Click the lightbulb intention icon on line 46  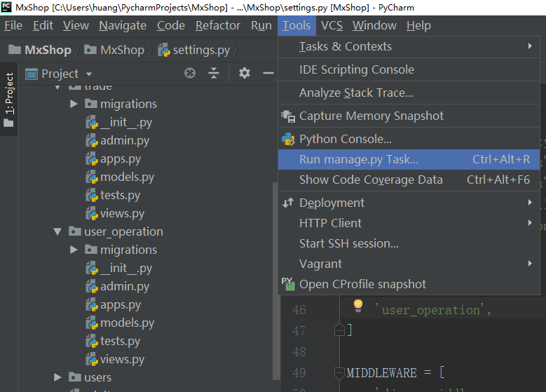358,306
